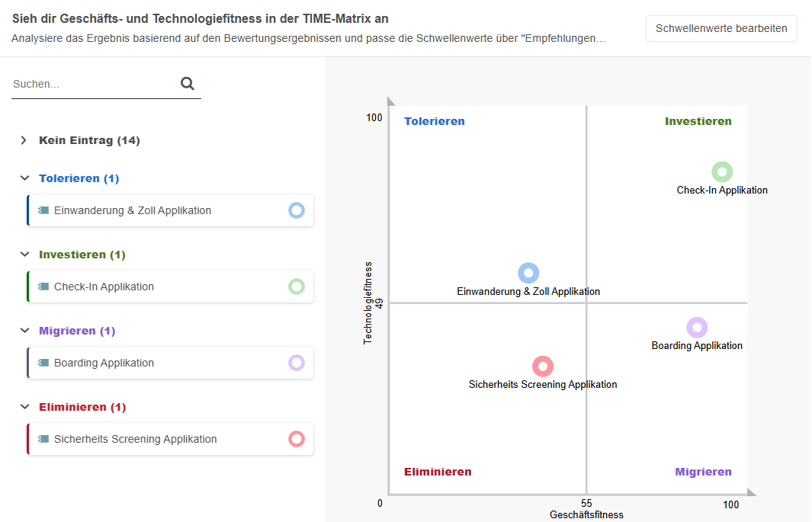The width and height of the screenshot is (812, 522).
Task: Click the purple ring in Boarding Applikation list item
Action: pos(297,363)
